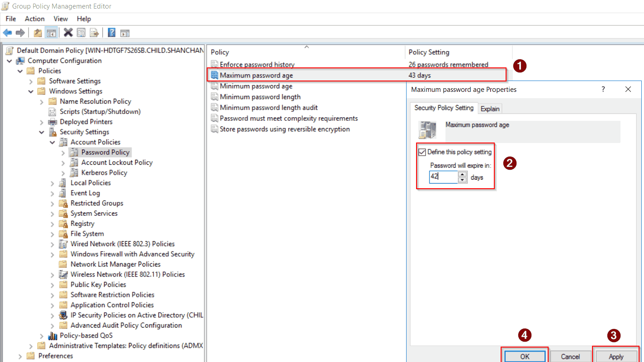Click the Apply button

point(616,356)
